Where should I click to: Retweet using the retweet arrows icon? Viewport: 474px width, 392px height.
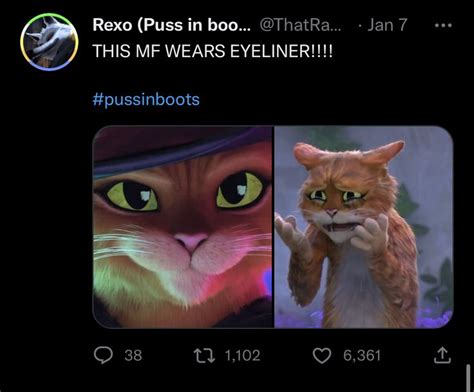204,355
